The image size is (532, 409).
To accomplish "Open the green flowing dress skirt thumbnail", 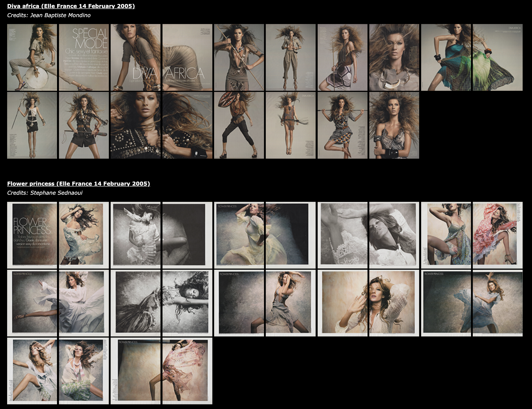I will coord(497,57).
